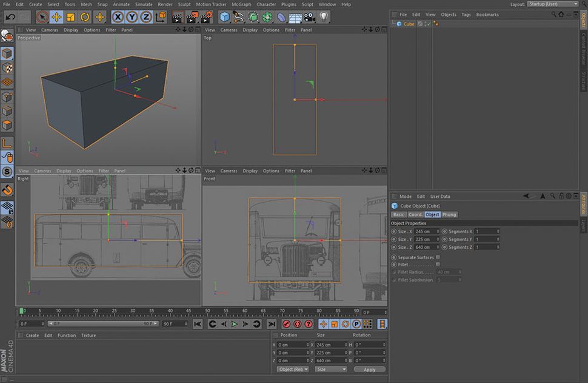Image resolution: width=588 pixels, height=383 pixels.
Task: Open the Object (Rel) dropdown
Action: pos(293,369)
